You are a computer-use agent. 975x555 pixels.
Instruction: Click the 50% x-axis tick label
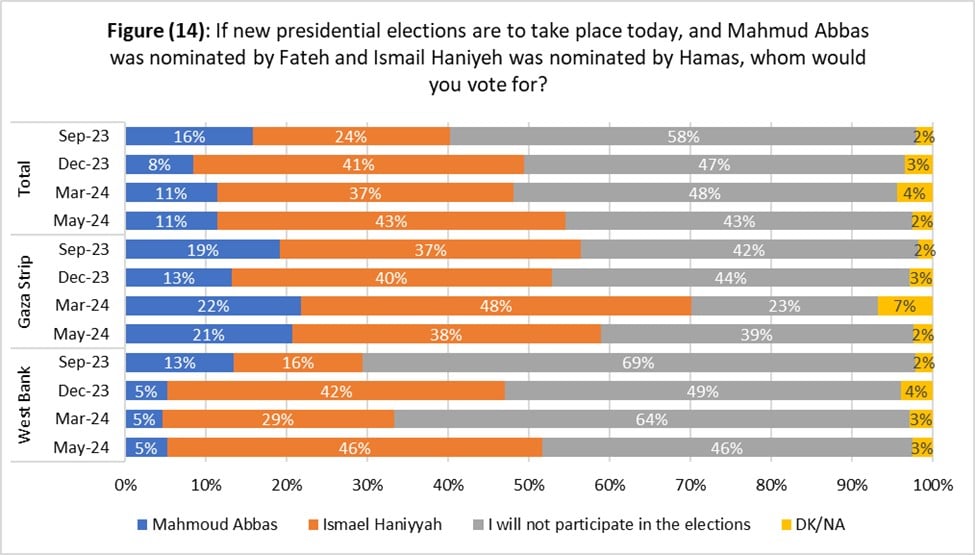529,485
